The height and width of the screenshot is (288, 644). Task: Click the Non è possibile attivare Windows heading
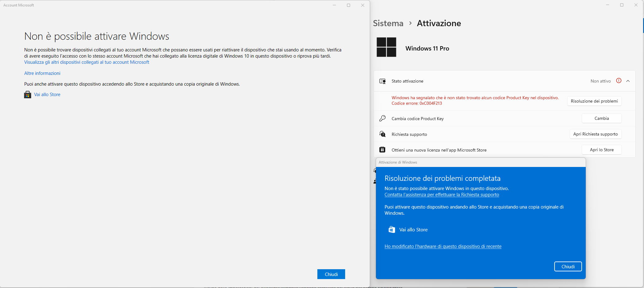tap(97, 36)
